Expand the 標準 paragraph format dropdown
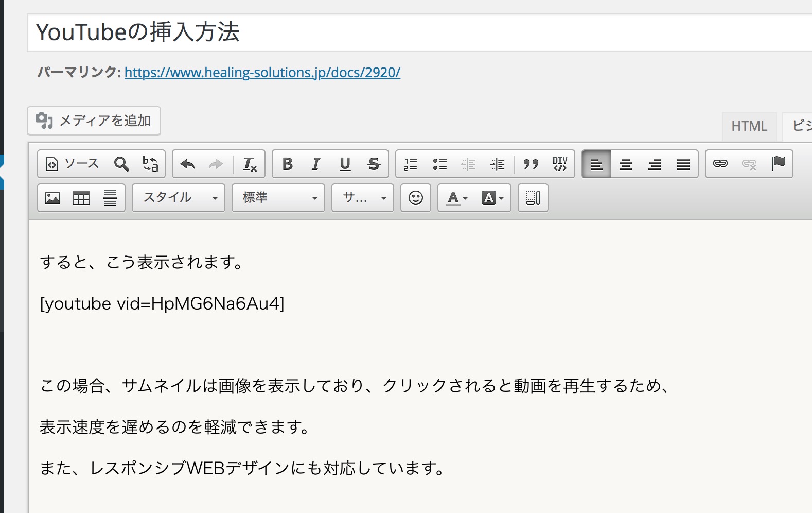This screenshot has width=812, height=513. coord(278,198)
